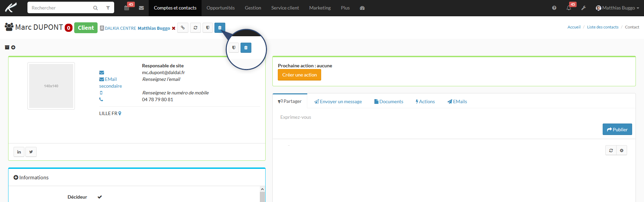Viewport: 644px width, 202px height.
Task: Open the wrench settings icon
Action: (583, 8)
